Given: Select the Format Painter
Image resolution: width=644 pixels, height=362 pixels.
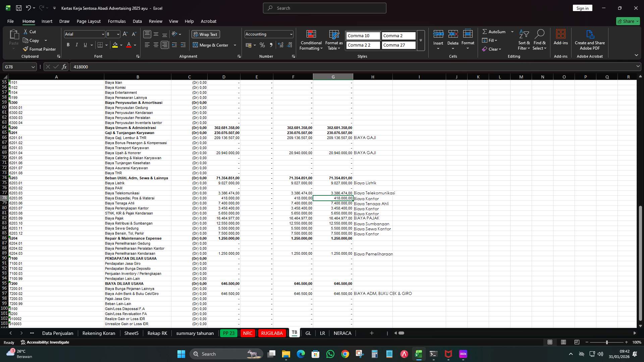Looking at the screenshot, I should coord(39,49).
